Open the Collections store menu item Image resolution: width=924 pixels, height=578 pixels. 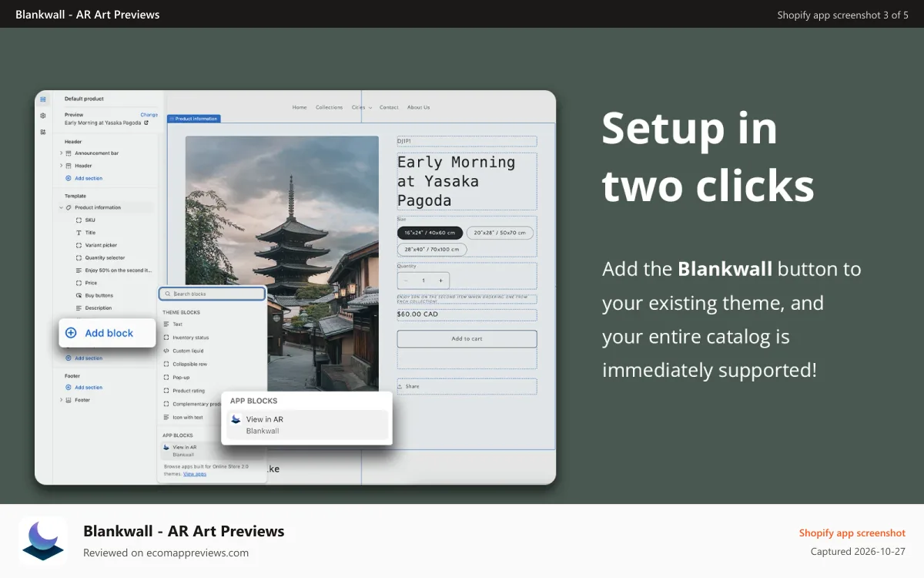[329, 107]
